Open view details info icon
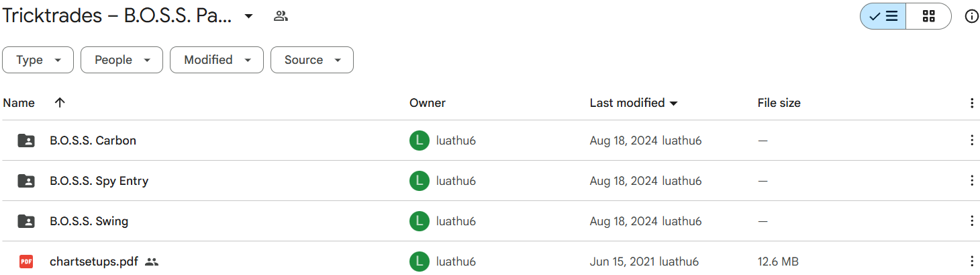The width and height of the screenshot is (980, 275). pos(971,17)
